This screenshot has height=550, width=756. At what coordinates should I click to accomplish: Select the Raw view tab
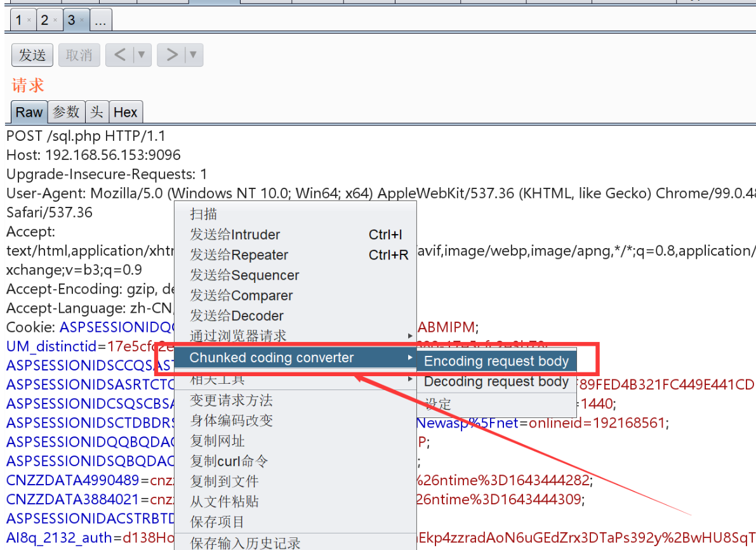[29, 112]
